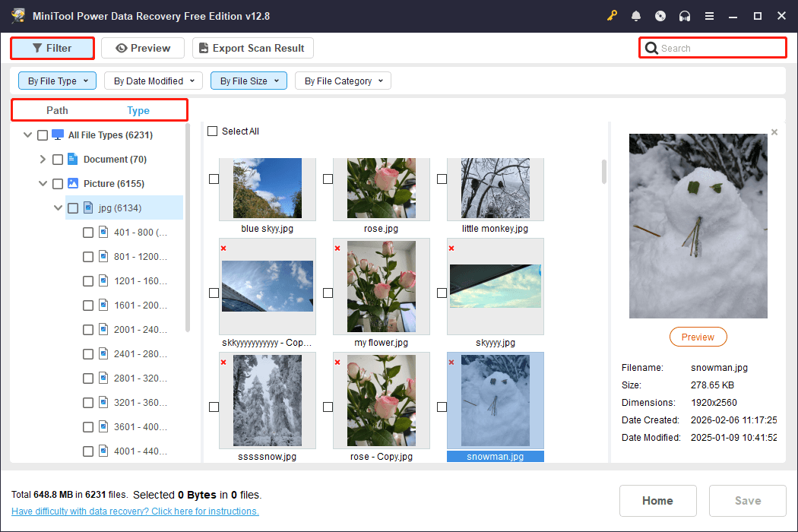This screenshot has width=798, height=532.
Task: Expand the Document (70) tree node
Action: tap(43, 159)
